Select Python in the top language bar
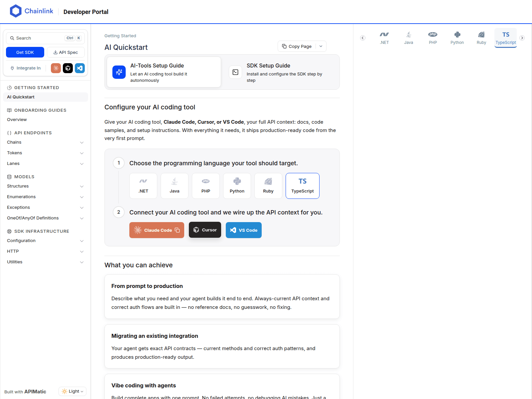This screenshot has height=399, width=532. coord(457,38)
